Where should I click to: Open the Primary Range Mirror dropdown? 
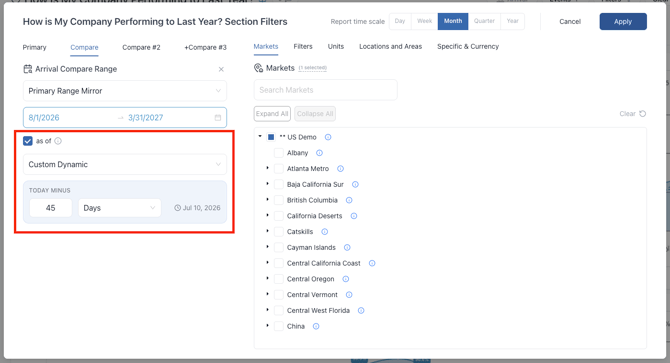pyautogui.click(x=125, y=91)
